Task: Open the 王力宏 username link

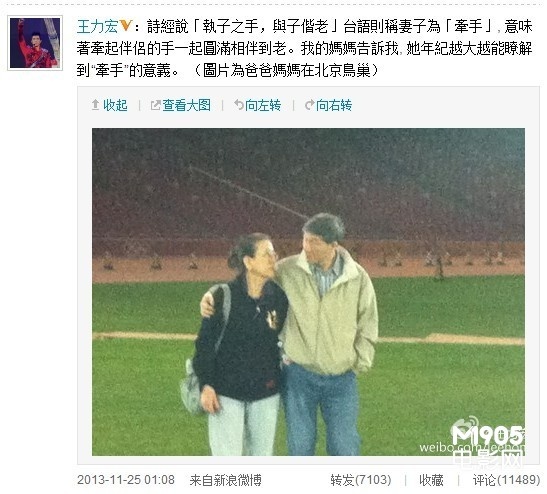Action: click(97, 27)
